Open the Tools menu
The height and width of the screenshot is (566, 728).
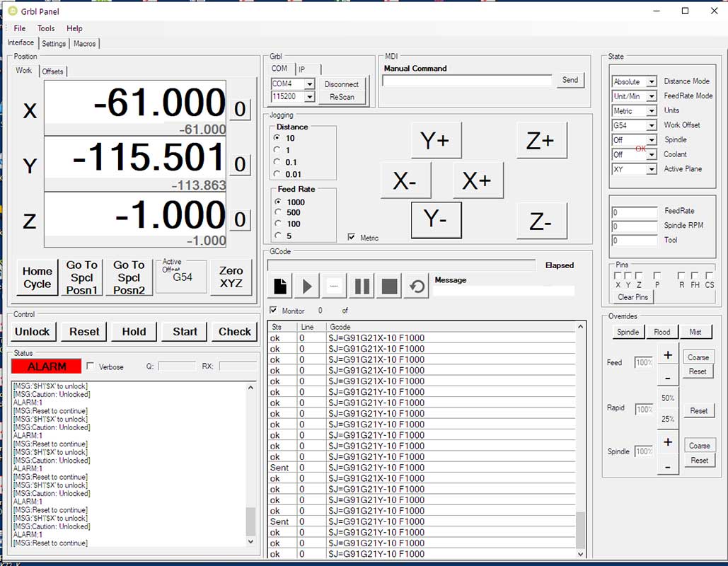45,28
